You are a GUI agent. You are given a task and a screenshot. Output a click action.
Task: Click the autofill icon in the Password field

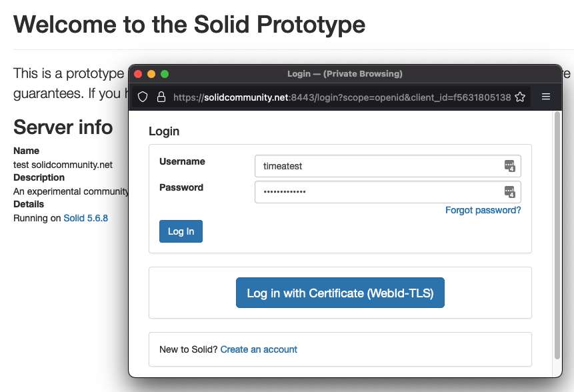point(510,192)
